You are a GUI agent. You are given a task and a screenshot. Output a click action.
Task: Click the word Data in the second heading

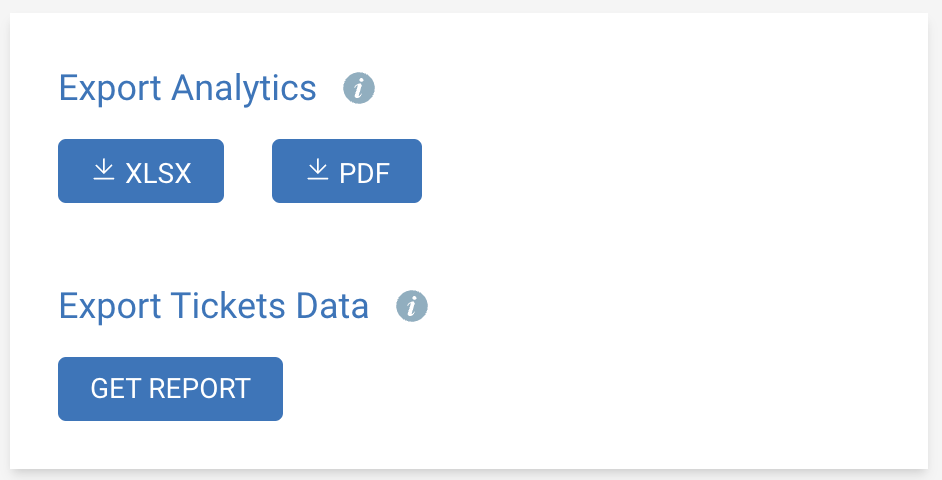click(332, 306)
